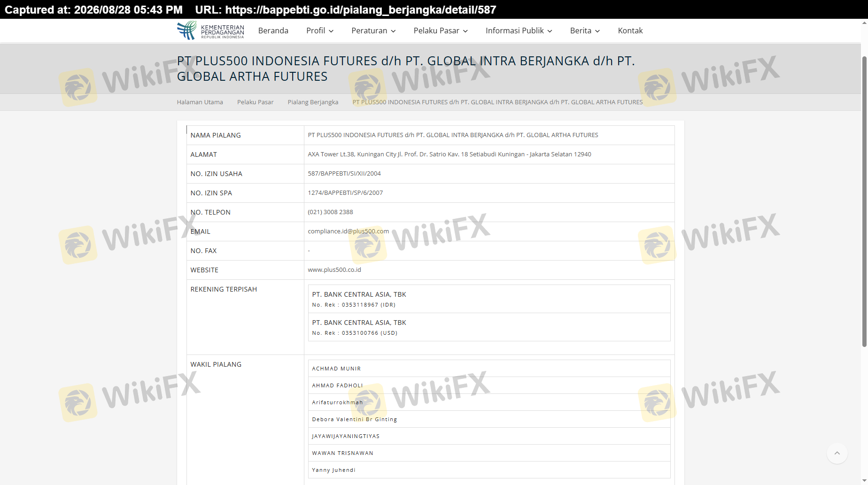This screenshot has width=868, height=485.
Task: Select license number 587/BAPPEBTI/SI/XII/2004
Action: [344, 173]
